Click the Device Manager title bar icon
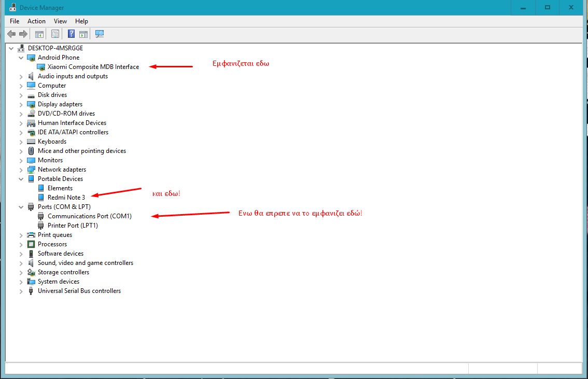588x379 pixels. click(13, 7)
